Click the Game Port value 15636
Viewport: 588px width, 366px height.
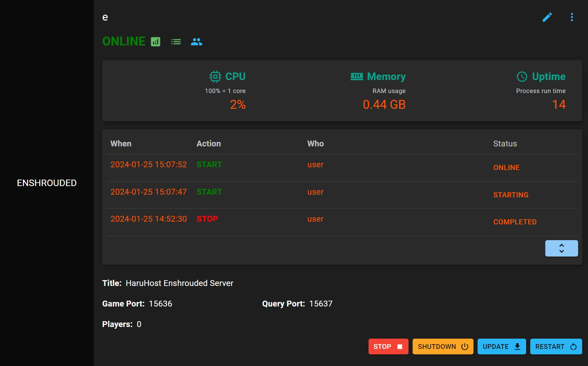161,304
